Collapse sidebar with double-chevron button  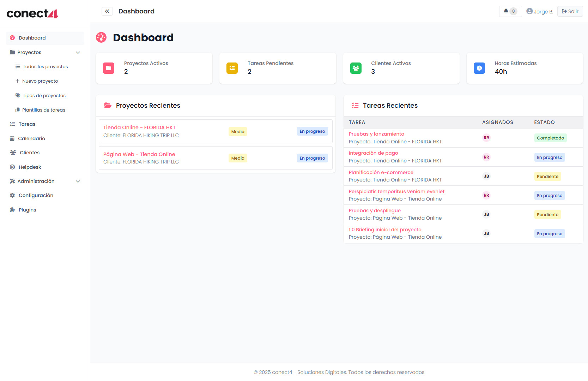point(107,11)
